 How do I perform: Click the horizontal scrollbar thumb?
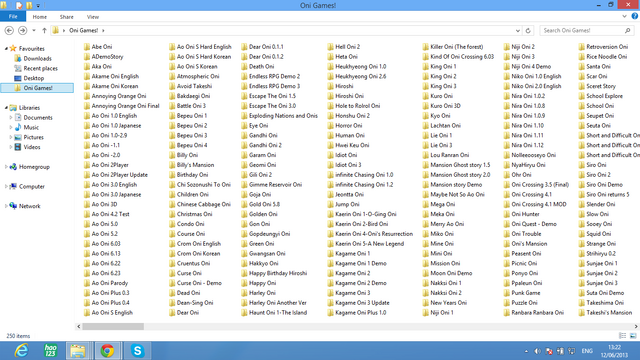113,327
